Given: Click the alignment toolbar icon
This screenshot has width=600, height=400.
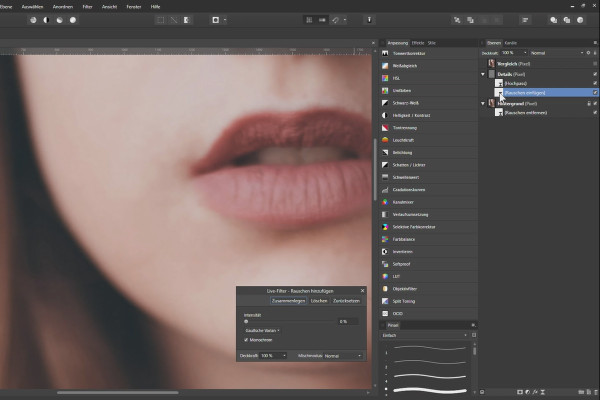Looking at the screenshot, I should [x=525, y=20].
